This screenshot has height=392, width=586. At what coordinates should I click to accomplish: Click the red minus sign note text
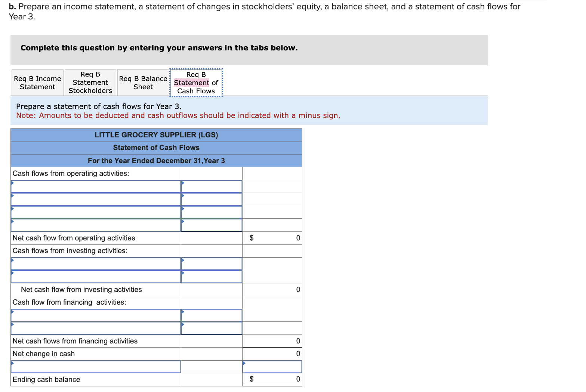tap(178, 115)
